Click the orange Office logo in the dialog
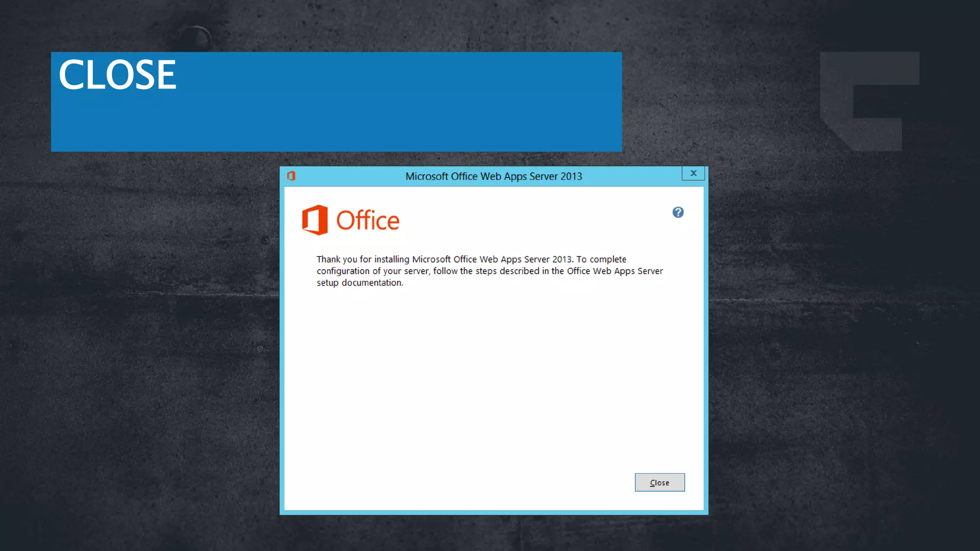The image size is (980, 551). (x=350, y=220)
